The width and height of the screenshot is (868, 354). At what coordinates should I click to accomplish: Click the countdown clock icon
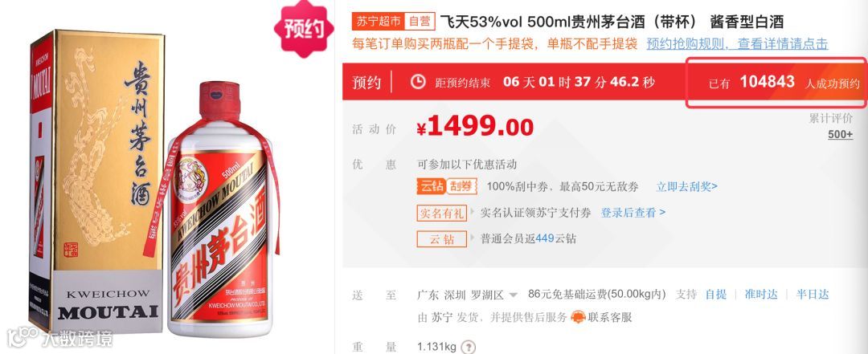point(418,82)
